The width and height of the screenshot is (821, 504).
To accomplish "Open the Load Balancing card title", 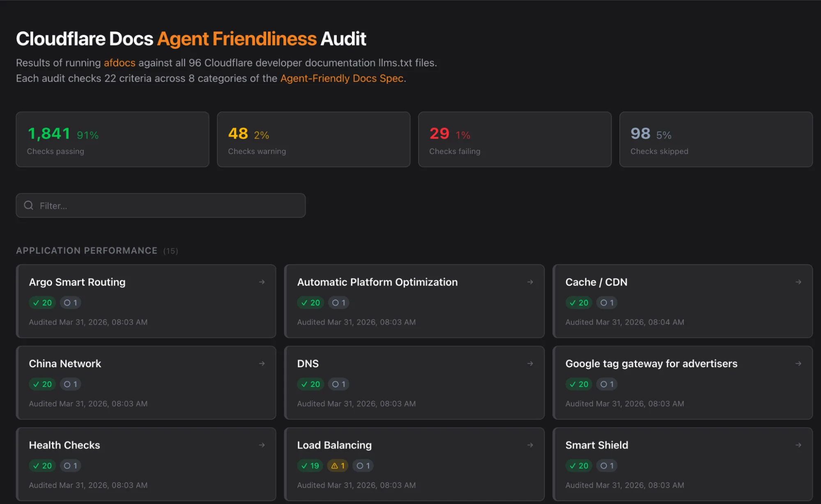I will coord(334,445).
